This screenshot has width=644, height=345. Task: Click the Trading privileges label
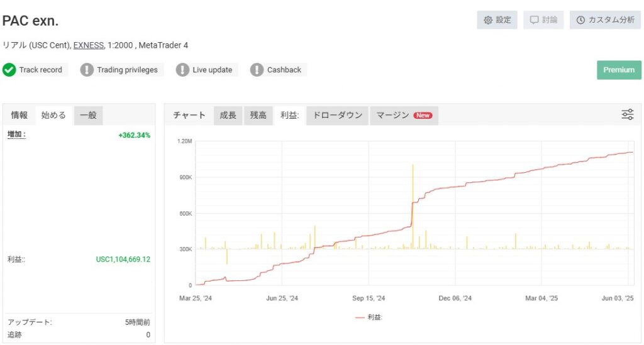point(127,70)
